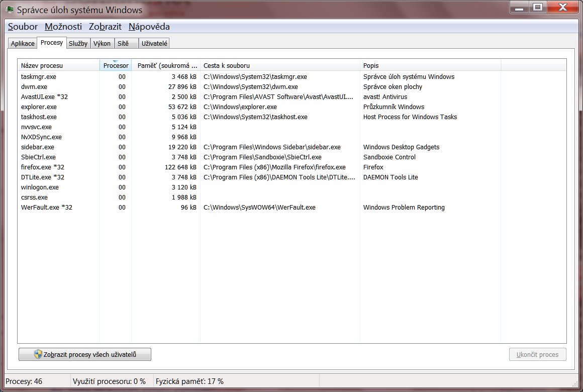Viewport: 583px width, 392px height.
Task: Click the 122 648 kB memory value
Action: 180,167
